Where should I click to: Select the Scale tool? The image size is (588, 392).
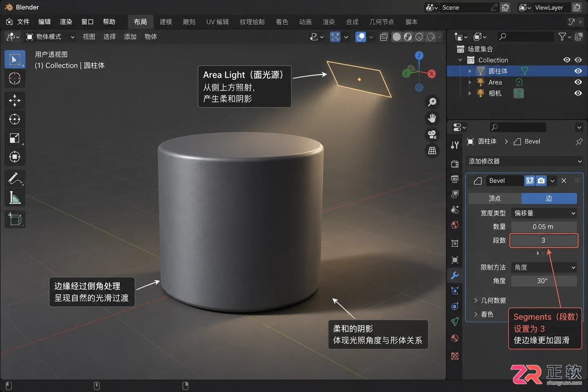pyautogui.click(x=15, y=138)
